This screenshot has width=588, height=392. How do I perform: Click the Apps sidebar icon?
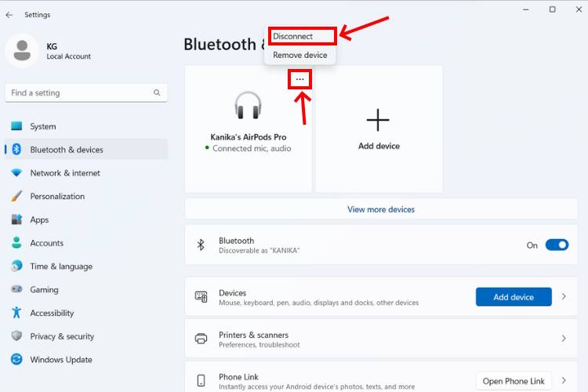[16, 220]
